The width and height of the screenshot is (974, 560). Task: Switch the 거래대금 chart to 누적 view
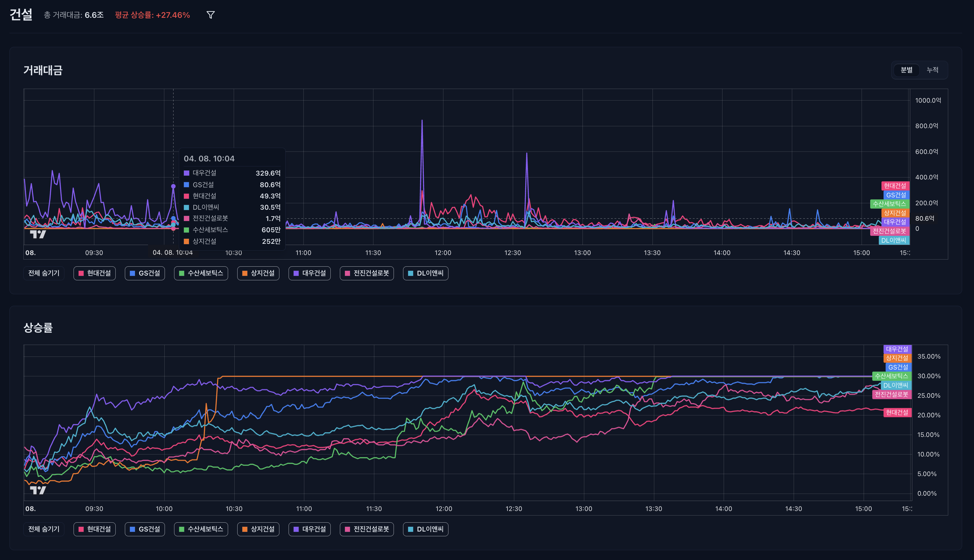932,70
